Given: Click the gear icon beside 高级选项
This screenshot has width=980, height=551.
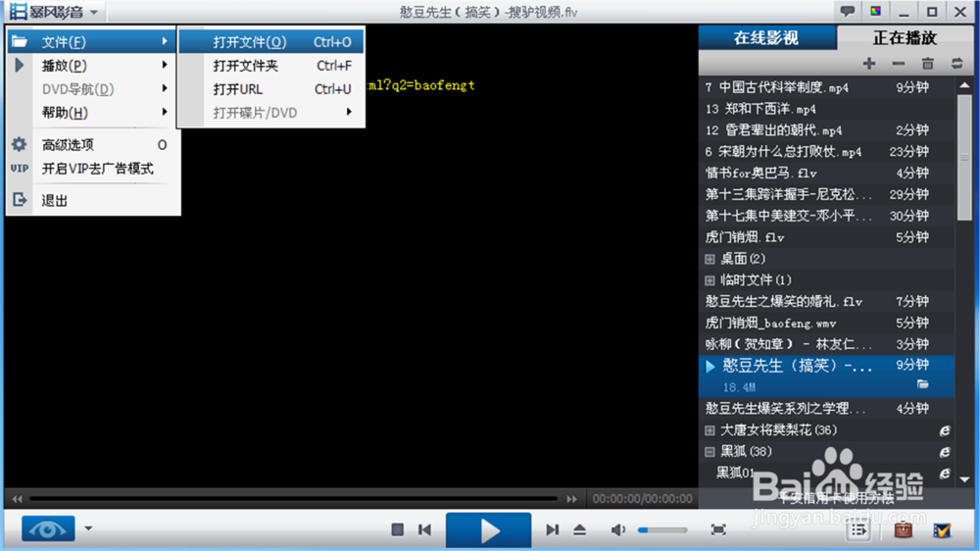Looking at the screenshot, I should (x=20, y=144).
